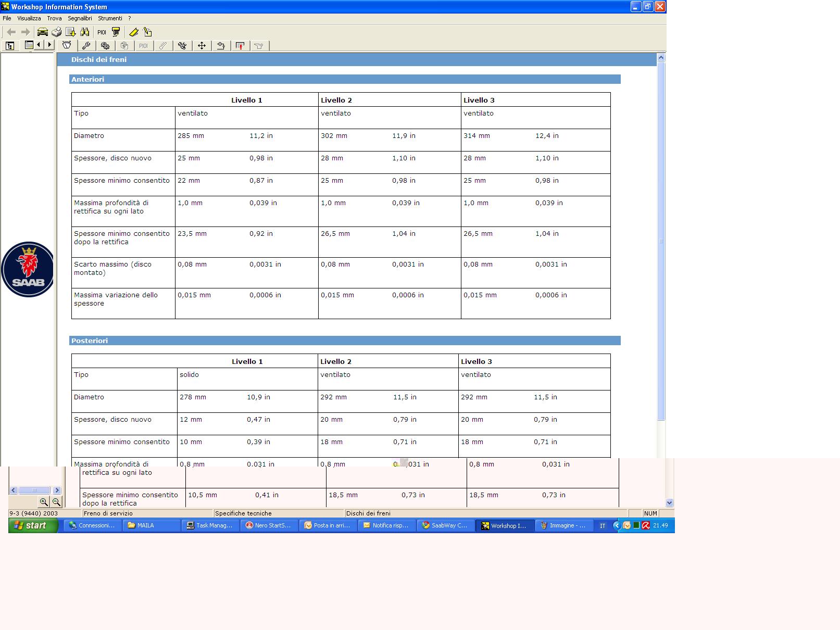The height and width of the screenshot is (630, 840).
Task: Click the left panel scroll right arrow
Action: click(57, 490)
